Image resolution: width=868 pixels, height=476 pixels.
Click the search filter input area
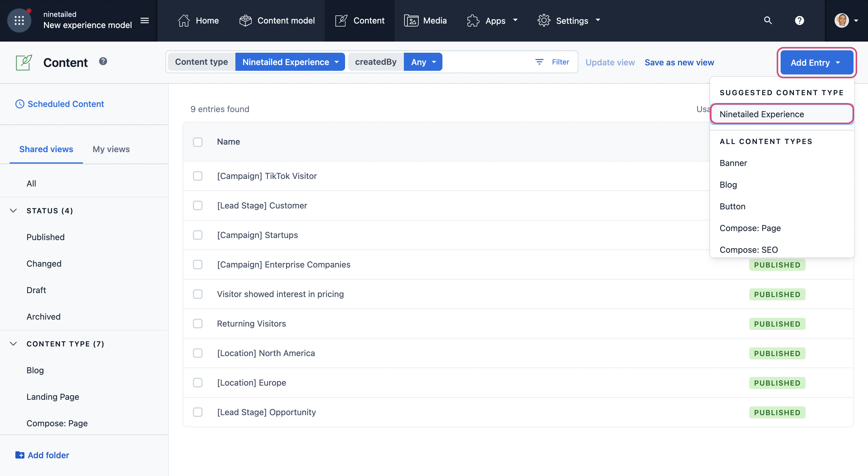487,62
